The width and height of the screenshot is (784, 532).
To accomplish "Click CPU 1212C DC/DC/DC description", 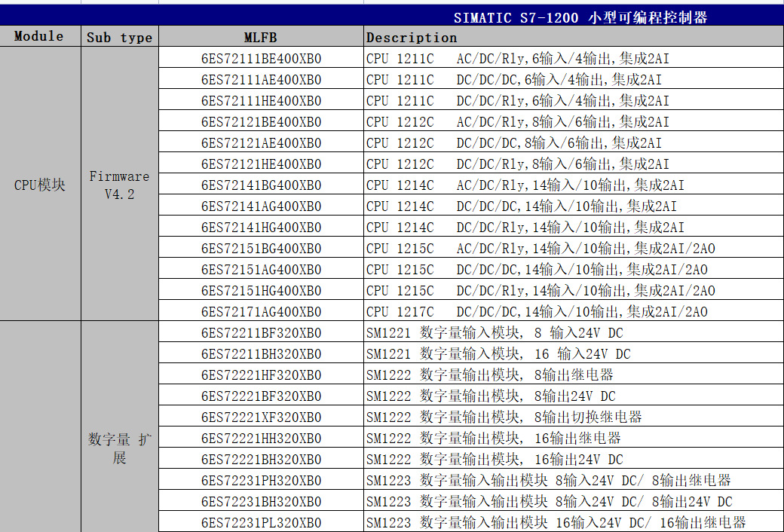I will [x=574, y=142].
